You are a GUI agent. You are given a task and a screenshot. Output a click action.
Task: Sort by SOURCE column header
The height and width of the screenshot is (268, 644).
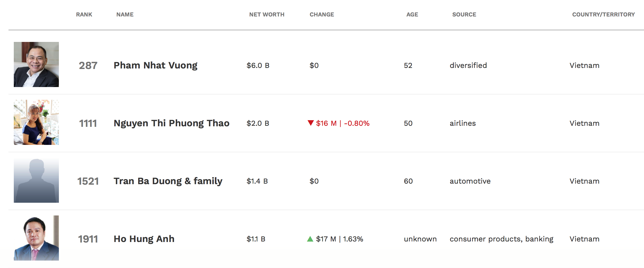pyautogui.click(x=464, y=15)
